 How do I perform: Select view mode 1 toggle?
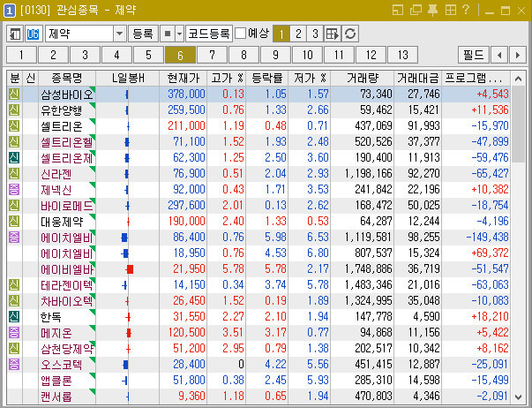281,34
